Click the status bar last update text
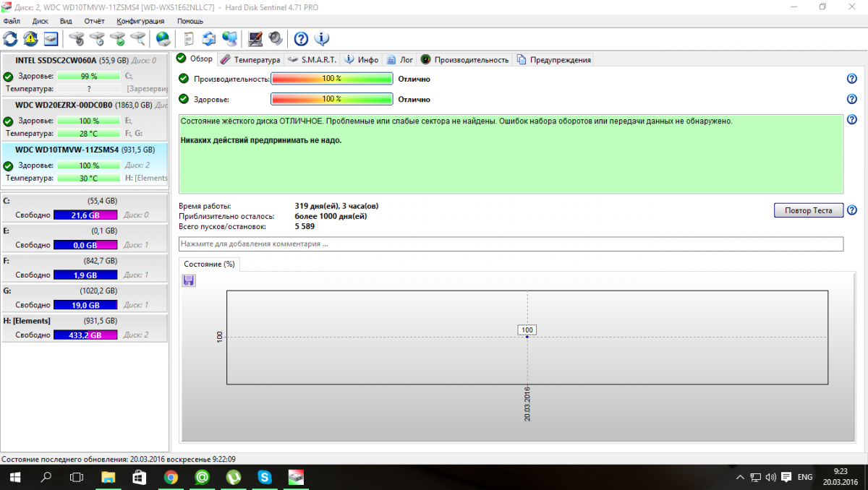Viewport: 868px width, 490px height. [x=119, y=459]
